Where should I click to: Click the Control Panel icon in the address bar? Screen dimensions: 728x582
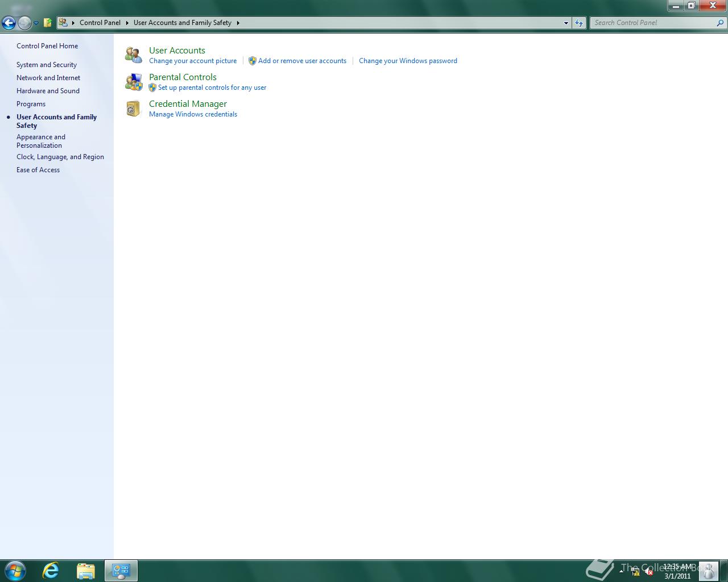[63, 23]
